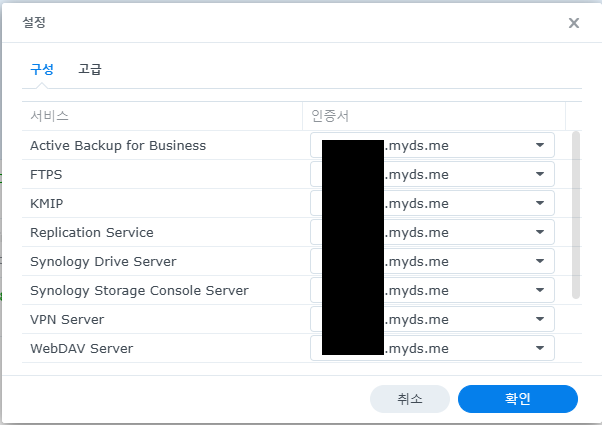
Task: Click the services list vertical scrollbar
Action: click(x=576, y=215)
